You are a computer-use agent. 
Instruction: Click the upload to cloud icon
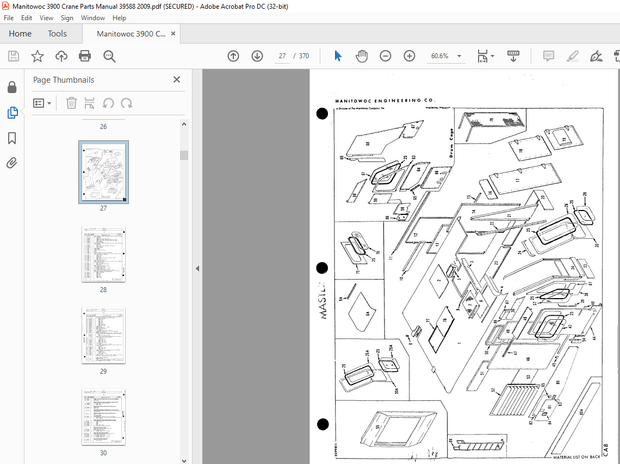click(x=61, y=56)
